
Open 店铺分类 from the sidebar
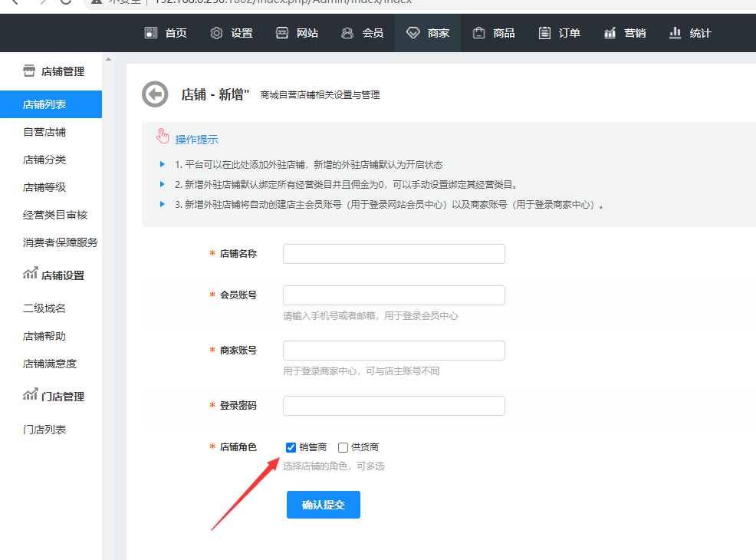point(44,160)
